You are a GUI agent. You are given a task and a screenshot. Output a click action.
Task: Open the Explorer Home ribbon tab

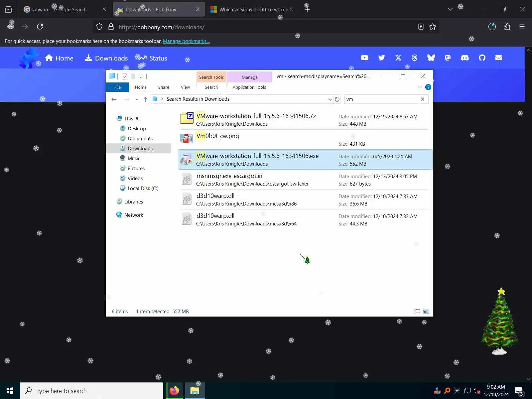[141, 87]
